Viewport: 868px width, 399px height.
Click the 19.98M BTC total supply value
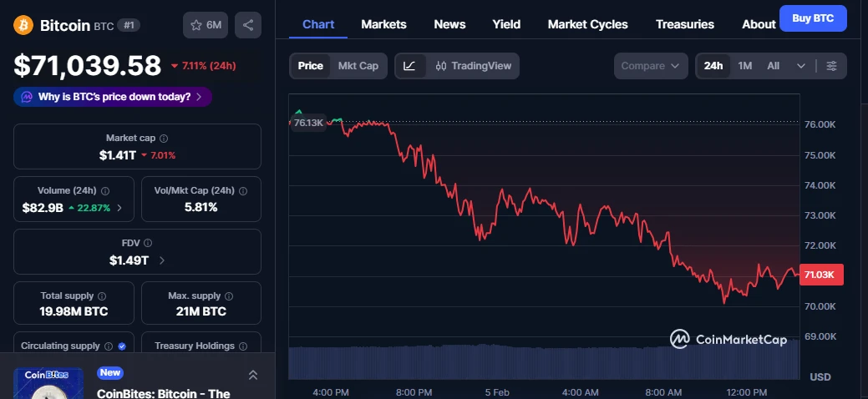[74, 311]
